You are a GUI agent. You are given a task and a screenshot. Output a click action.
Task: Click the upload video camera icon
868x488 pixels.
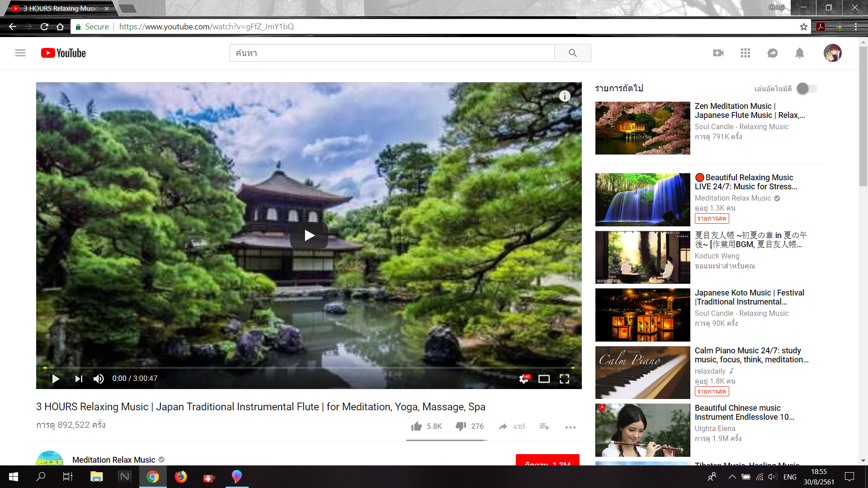(718, 53)
